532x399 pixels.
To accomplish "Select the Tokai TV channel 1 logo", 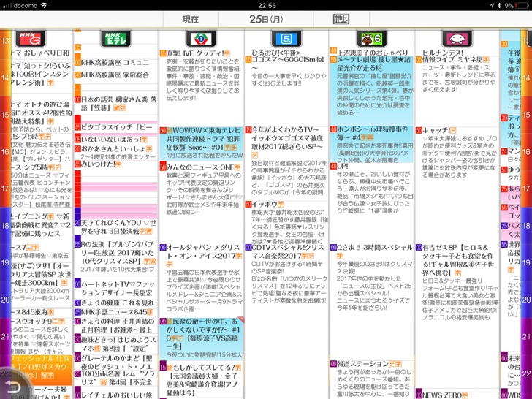I will (x=199, y=39).
